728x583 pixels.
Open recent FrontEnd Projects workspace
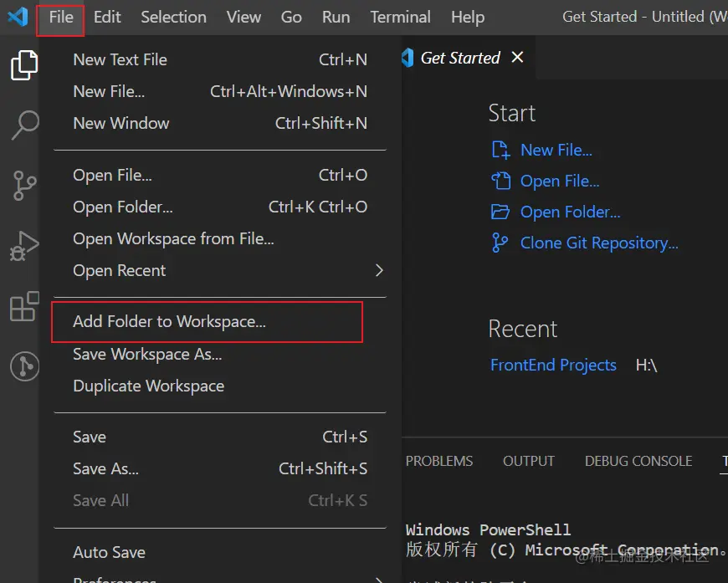coord(553,365)
